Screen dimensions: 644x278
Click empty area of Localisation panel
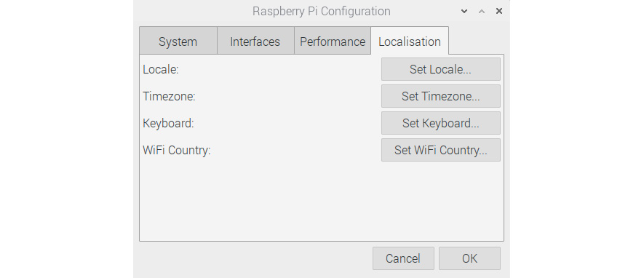321,201
